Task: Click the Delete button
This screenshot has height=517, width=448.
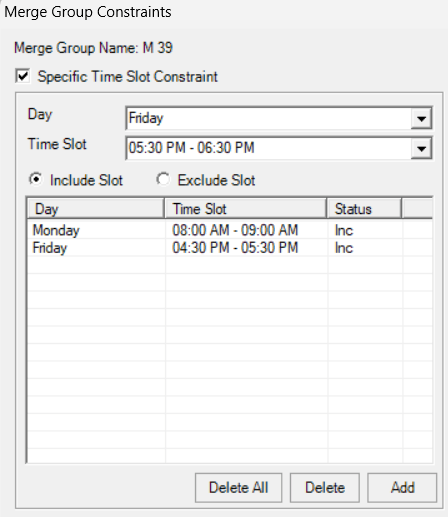Action: tap(325, 488)
